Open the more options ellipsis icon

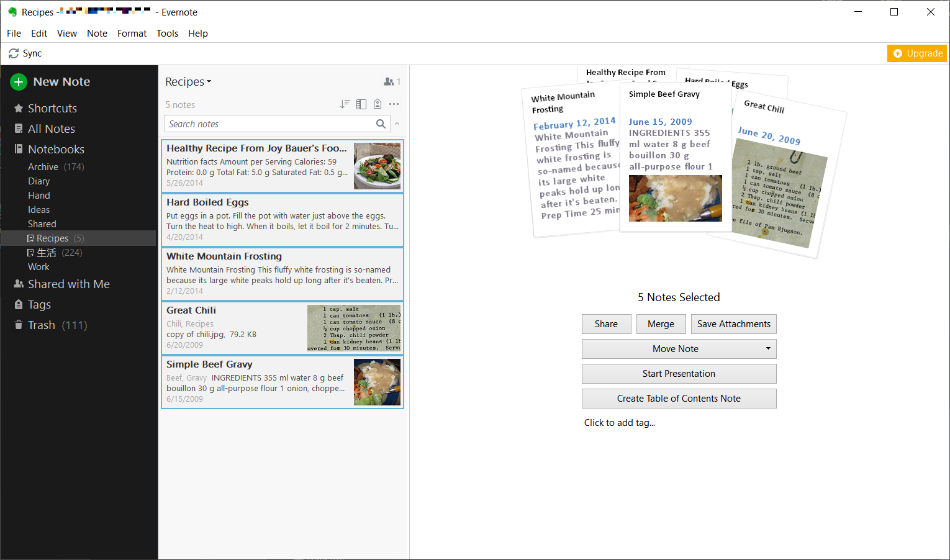[x=394, y=104]
